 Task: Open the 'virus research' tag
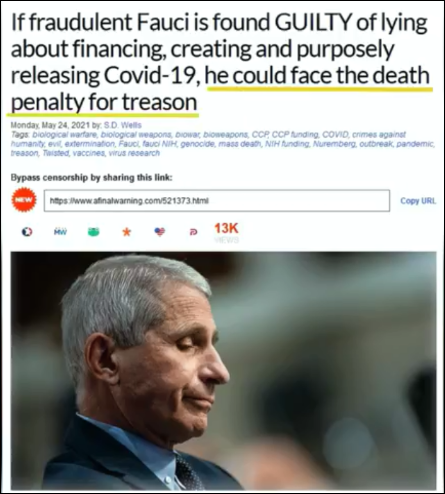(x=133, y=153)
